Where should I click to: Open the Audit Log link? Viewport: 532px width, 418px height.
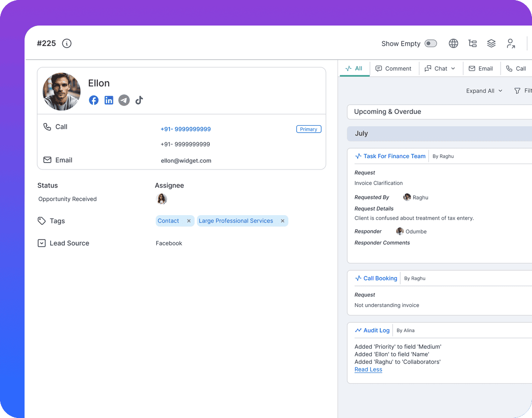[376, 331]
